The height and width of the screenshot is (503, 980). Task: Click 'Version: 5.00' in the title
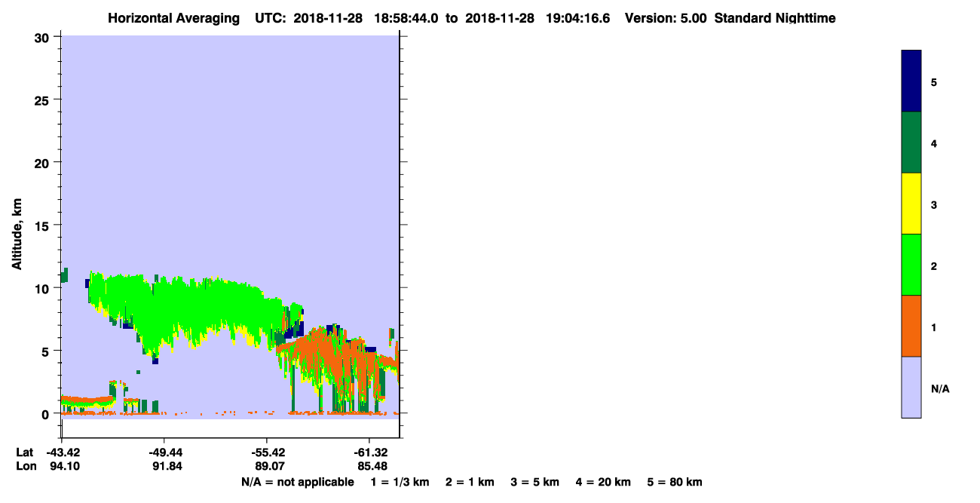point(665,18)
